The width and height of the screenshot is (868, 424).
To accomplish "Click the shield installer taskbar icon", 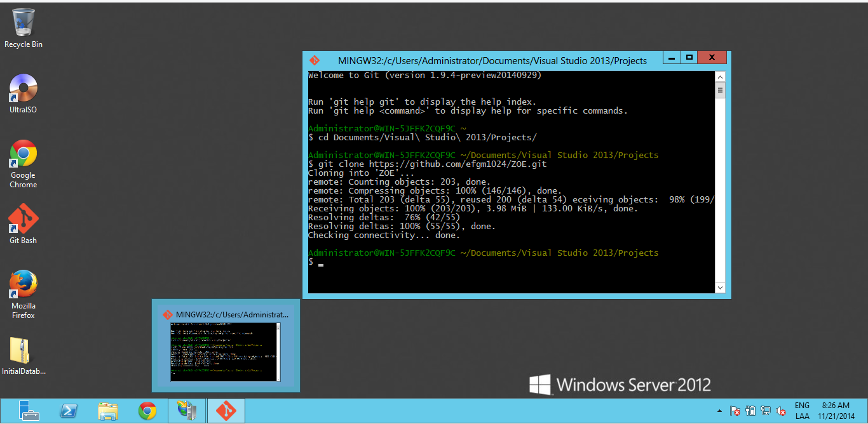I will 187,411.
